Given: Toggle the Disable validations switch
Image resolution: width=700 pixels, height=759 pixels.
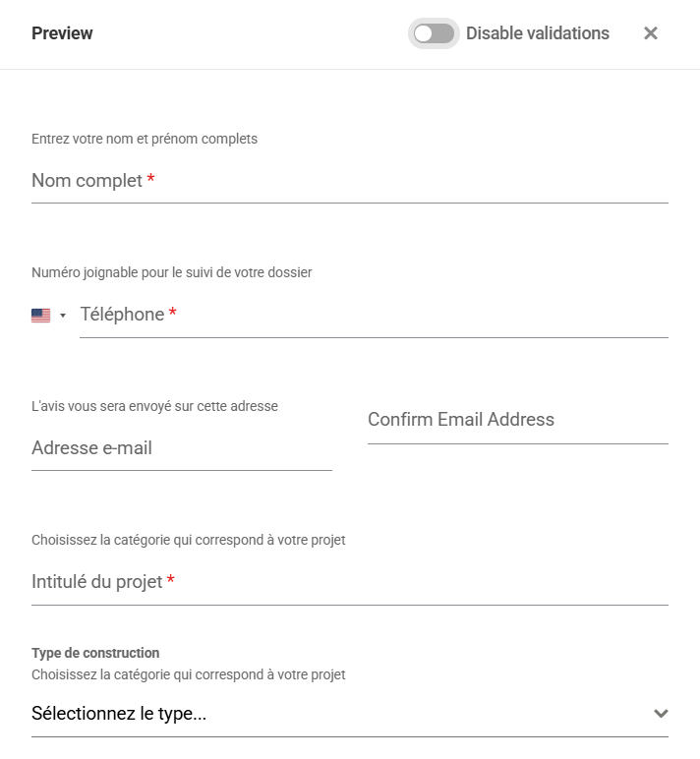Looking at the screenshot, I should tap(434, 33).
